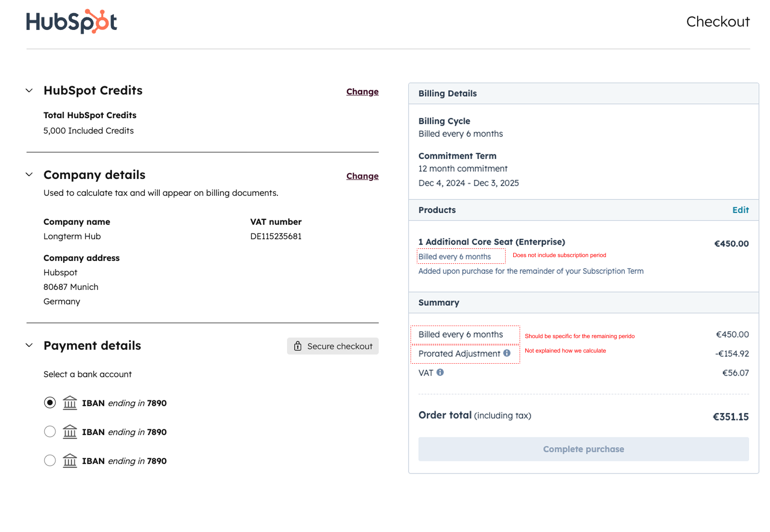This screenshot has width=770, height=532.
Task: Click 'Added upon purchase for the remainder' note
Action: pyautogui.click(x=531, y=271)
